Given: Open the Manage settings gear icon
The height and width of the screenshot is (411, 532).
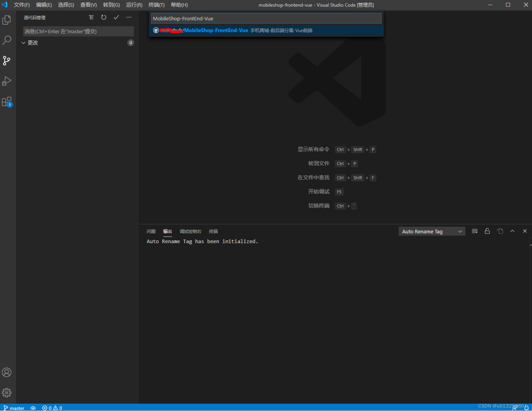Looking at the screenshot, I should click(6, 393).
